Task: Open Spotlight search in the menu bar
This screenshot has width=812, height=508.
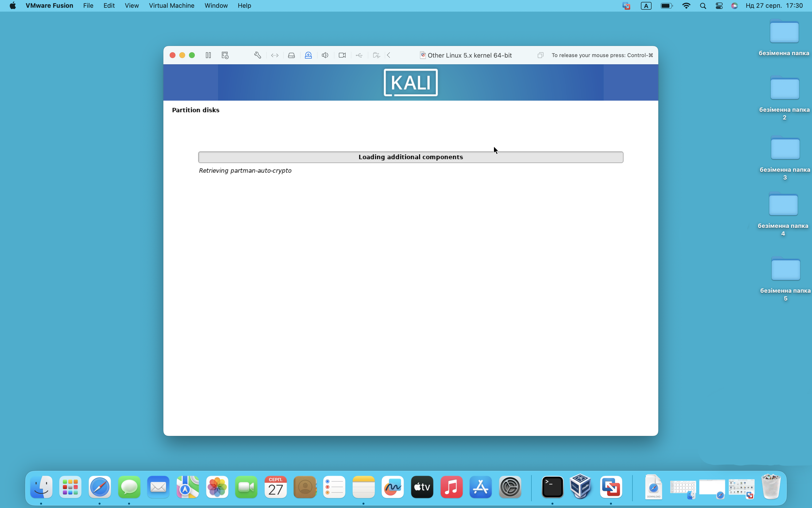Action: click(703, 6)
